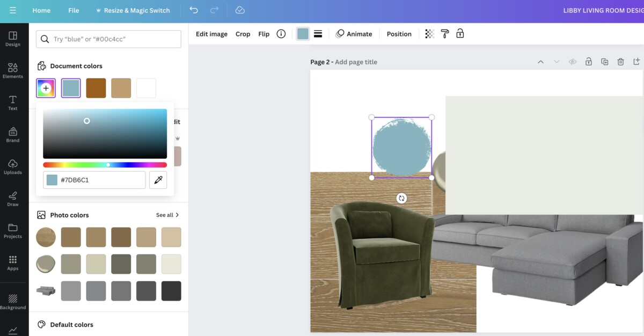
Task: Open the Uploads panel
Action: coord(12,166)
